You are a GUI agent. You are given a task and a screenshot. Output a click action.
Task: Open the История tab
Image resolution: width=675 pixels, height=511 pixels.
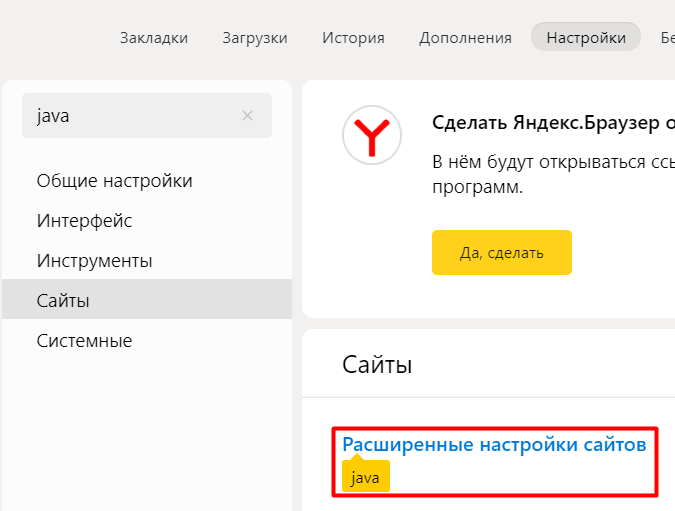click(353, 38)
